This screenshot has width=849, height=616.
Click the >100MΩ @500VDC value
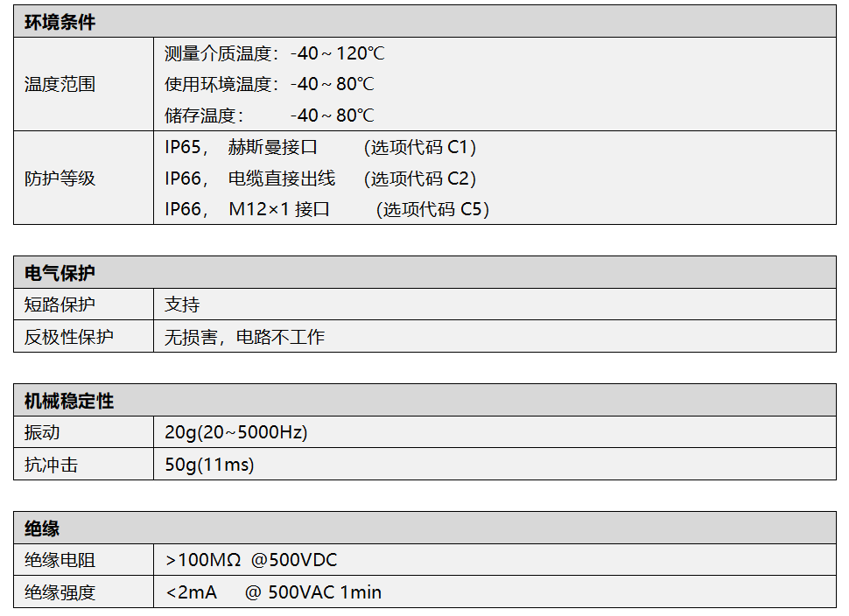(250, 561)
